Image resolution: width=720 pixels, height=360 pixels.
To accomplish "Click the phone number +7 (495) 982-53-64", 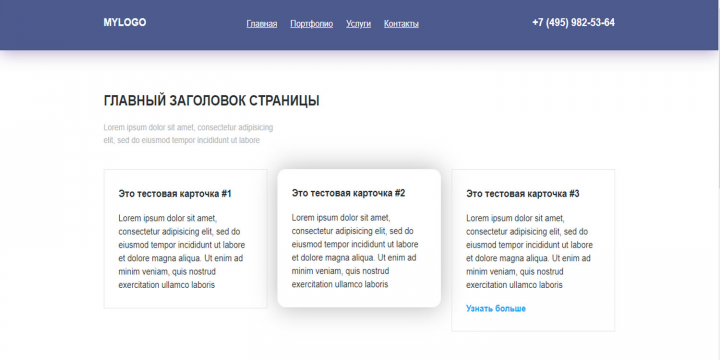I will 574,22.
